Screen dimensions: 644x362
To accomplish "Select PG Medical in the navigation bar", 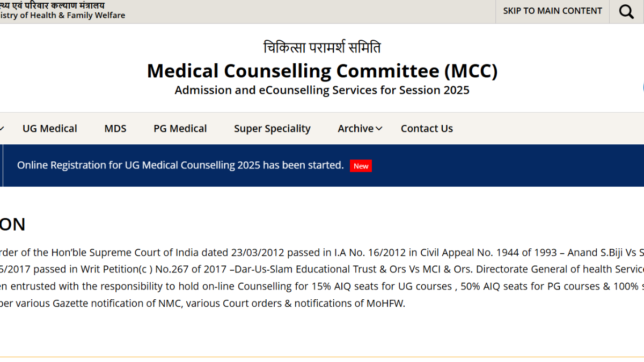I will pyautogui.click(x=180, y=129).
